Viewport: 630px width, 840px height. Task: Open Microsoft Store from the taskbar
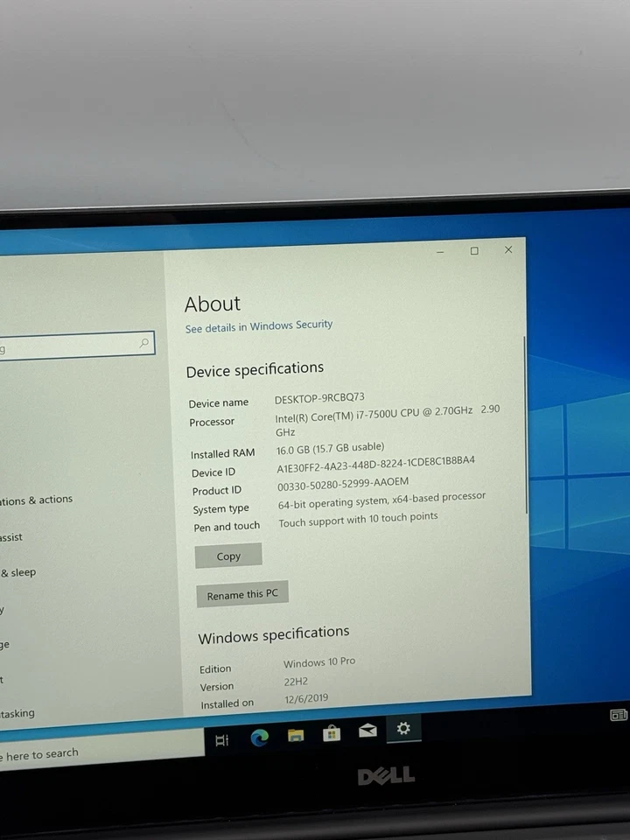tap(332, 732)
